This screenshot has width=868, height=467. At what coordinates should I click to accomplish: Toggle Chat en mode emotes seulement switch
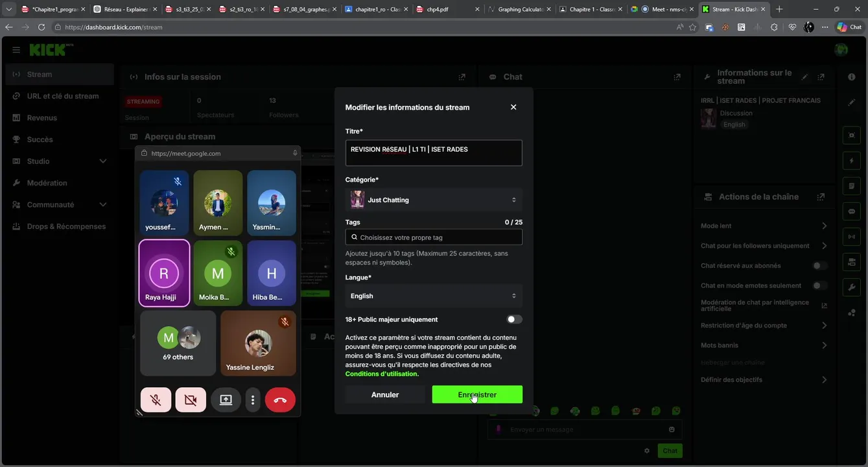820,285
